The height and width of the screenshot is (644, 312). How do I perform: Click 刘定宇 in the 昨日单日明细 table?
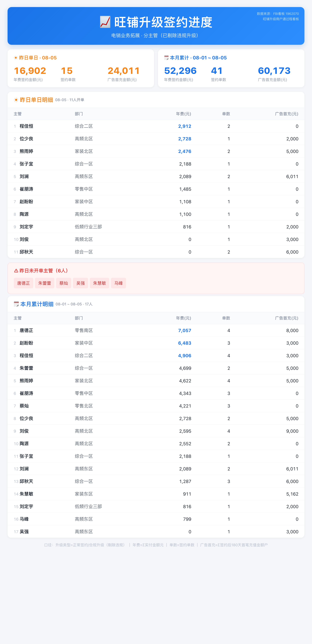[27, 227]
